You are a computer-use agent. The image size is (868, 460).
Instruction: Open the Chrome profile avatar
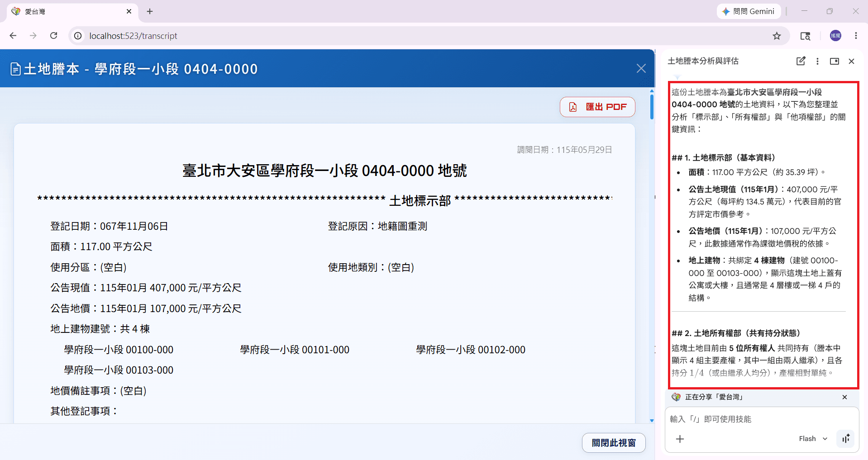point(835,36)
